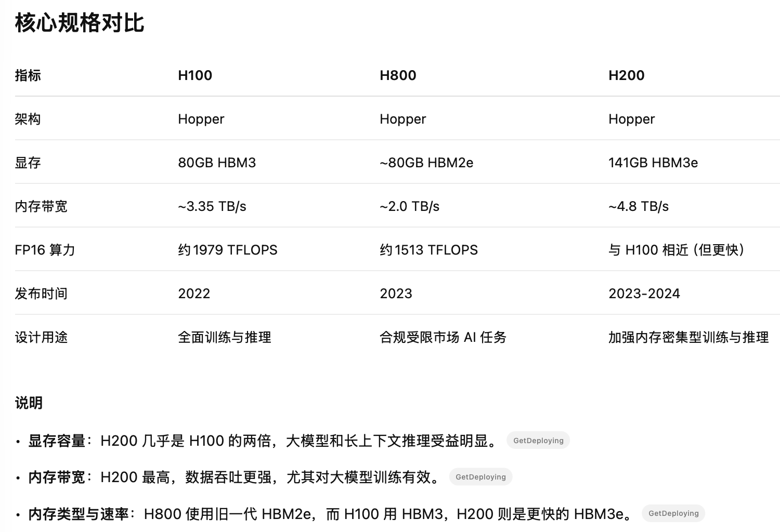
Task: Click the 2023-2024 cell
Action: point(644,294)
